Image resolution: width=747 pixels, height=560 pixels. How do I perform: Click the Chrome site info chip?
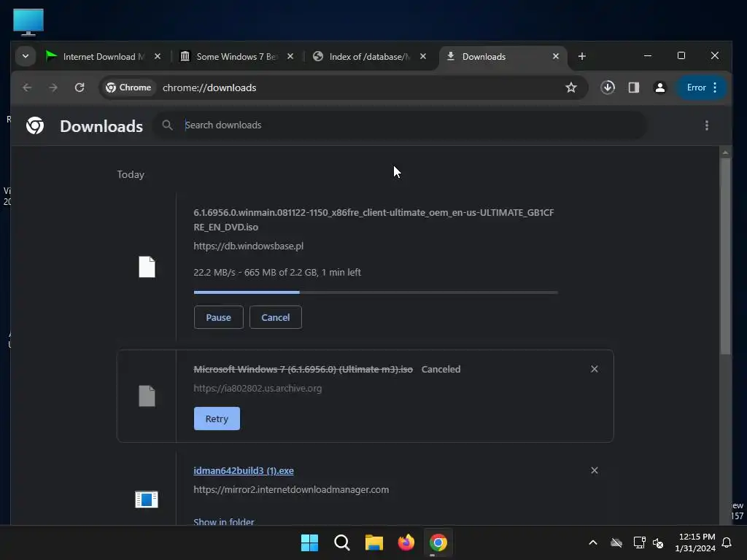point(128,87)
